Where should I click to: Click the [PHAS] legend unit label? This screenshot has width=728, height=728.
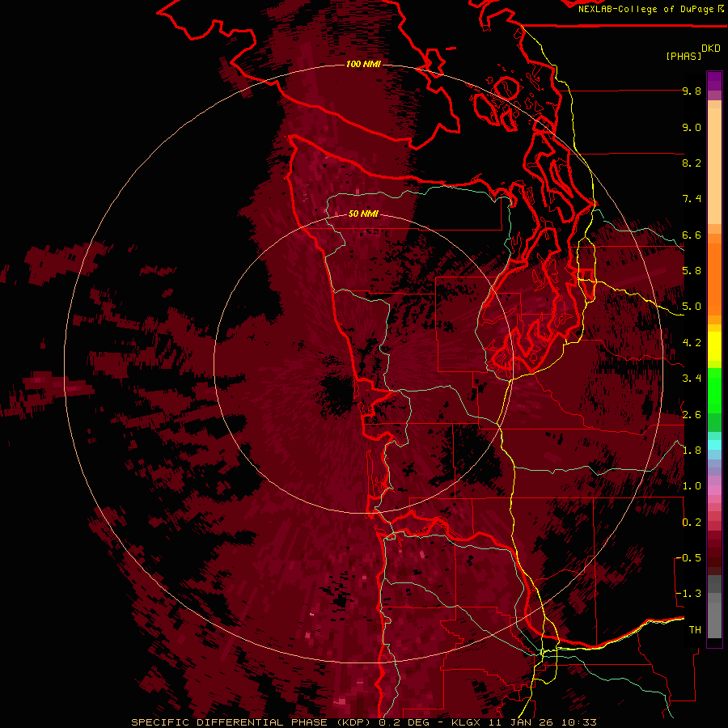click(684, 56)
